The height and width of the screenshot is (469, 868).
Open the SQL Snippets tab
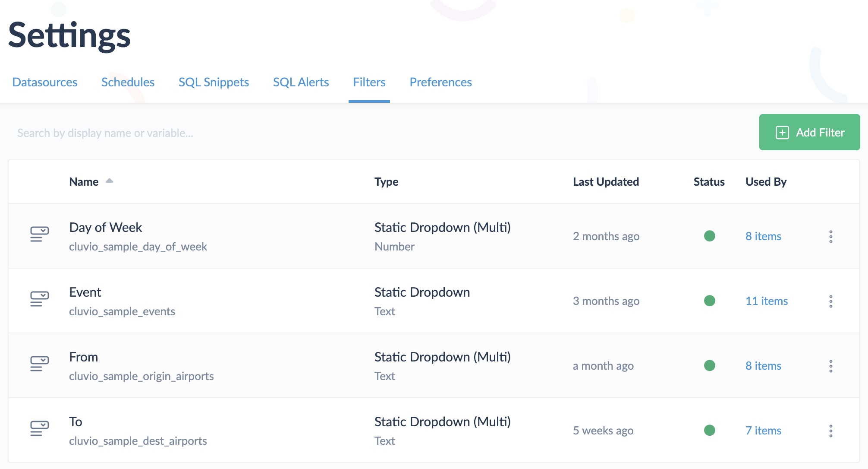214,82
